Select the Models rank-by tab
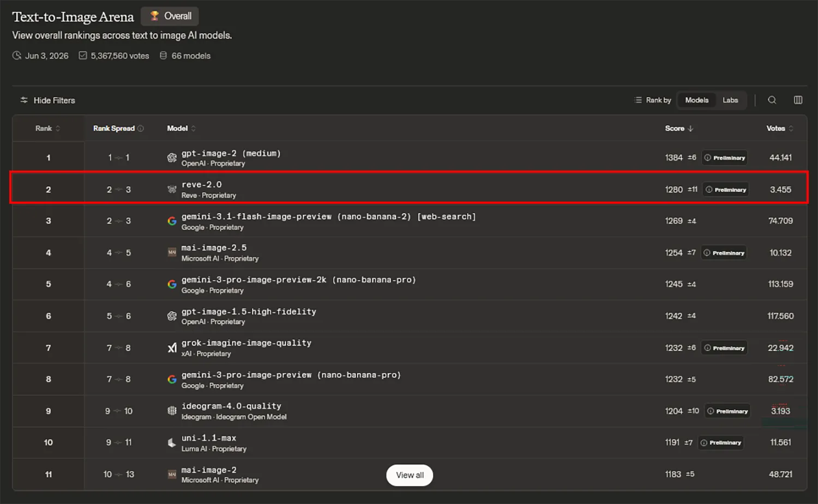 [x=696, y=100]
